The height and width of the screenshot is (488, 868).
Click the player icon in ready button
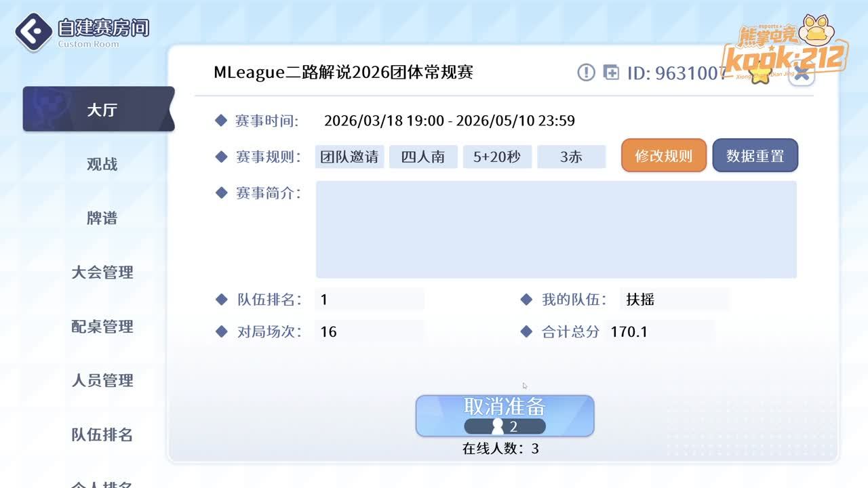(498, 426)
